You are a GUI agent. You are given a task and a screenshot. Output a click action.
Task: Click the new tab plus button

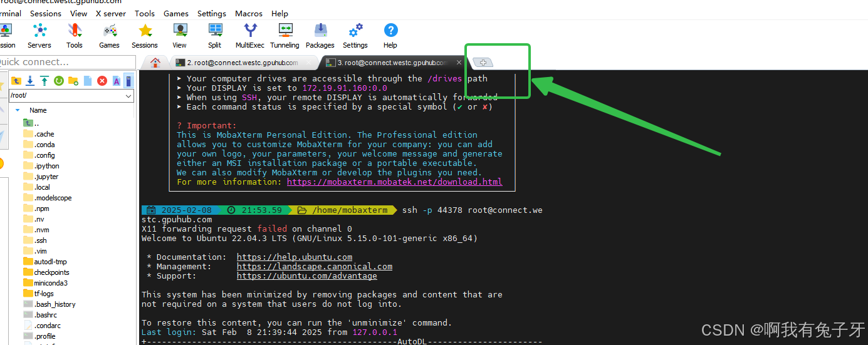[x=483, y=62]
